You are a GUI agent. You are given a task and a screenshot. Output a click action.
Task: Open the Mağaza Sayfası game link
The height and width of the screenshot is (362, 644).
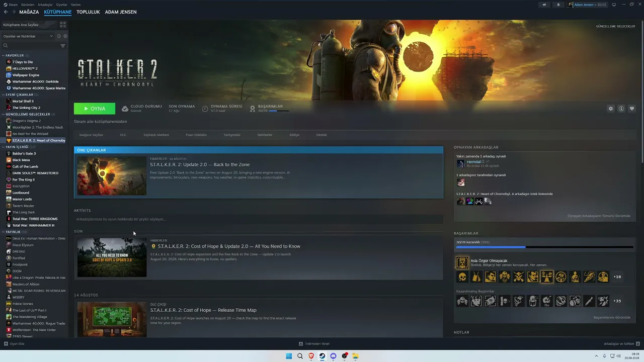(91, 135)
